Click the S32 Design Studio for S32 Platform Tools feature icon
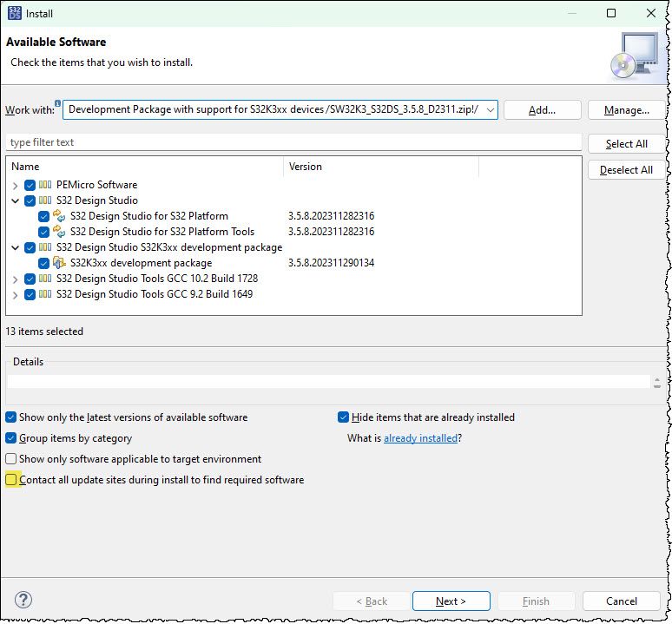The width and height of the screenshot is (672, 624). (x=59, y=232)
